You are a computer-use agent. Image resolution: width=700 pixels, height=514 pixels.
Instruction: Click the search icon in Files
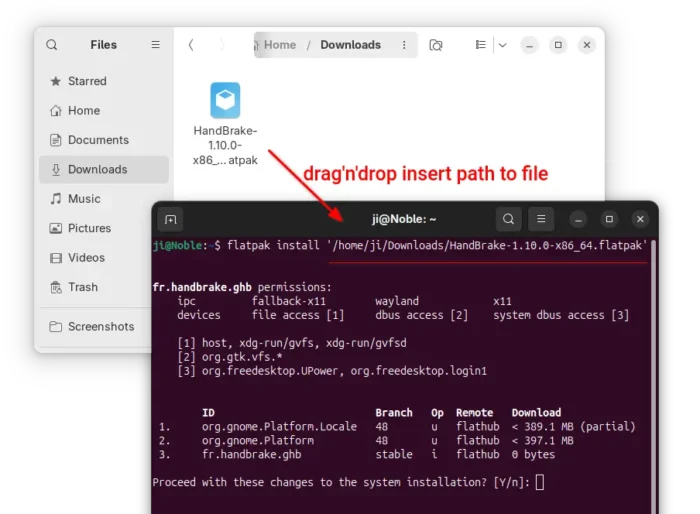[52, 45]
